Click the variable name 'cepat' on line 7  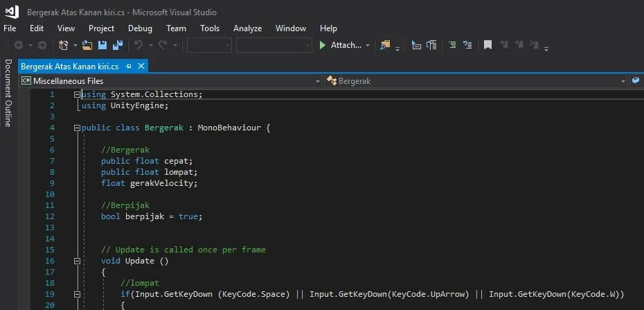tap(176, 161)
